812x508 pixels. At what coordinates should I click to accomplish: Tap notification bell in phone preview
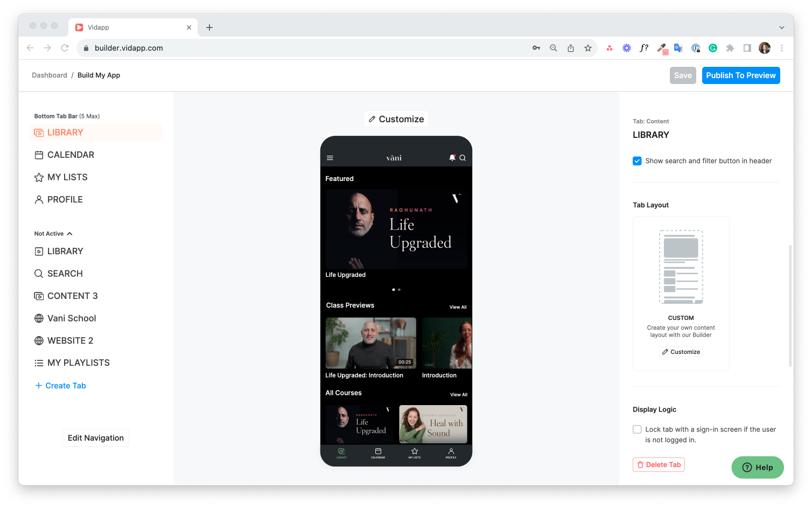point(452,158)
